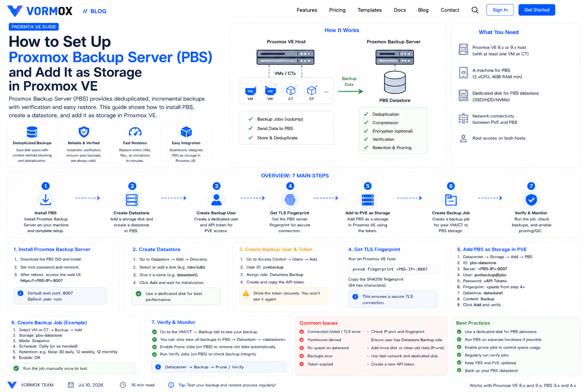Click the Verify & Monitor shield icon
Screen dimensions: 588x392
click(531, 199)
